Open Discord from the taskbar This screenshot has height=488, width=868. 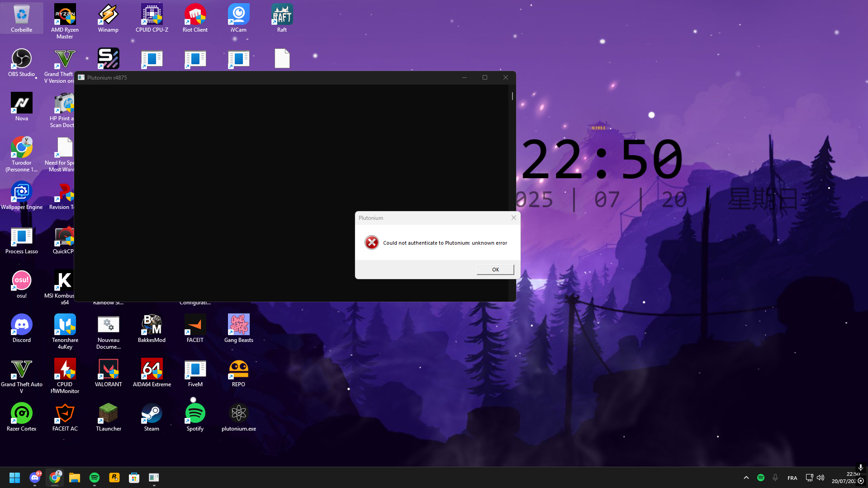35,478
